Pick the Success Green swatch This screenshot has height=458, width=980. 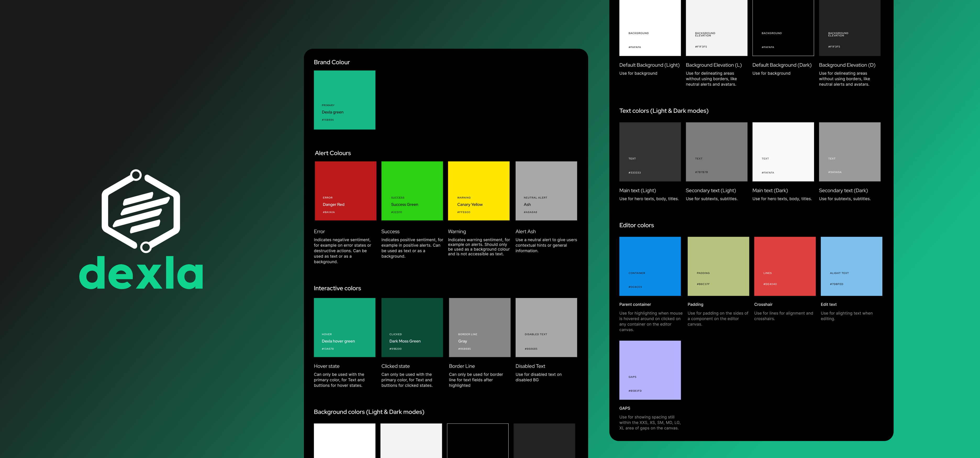tap(412, 191)
